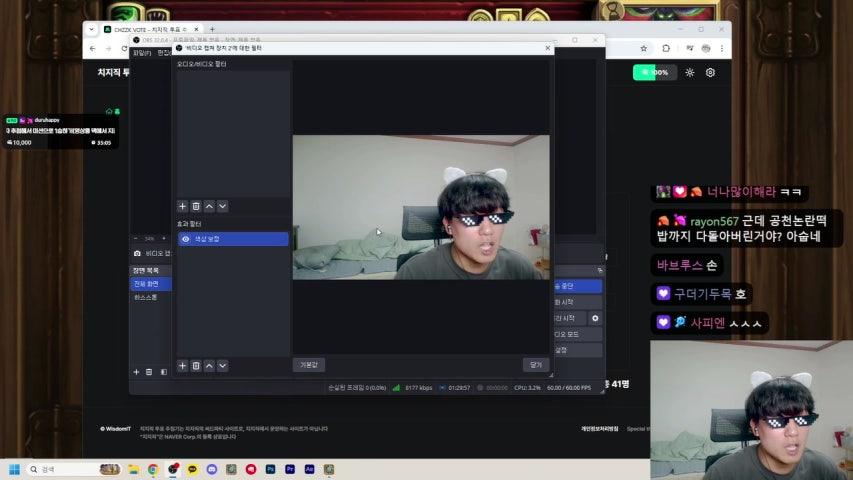
Task: Click the 닫기 close button in filters dialog
Action: tap(536, 365)
